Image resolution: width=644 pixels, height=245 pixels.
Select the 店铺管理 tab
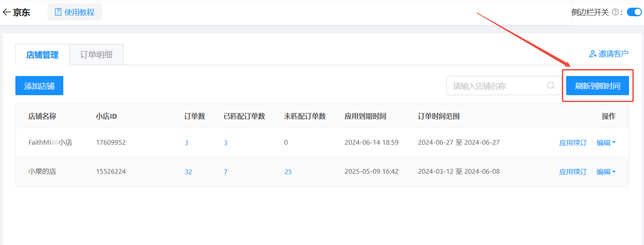(x=42, y=55)
